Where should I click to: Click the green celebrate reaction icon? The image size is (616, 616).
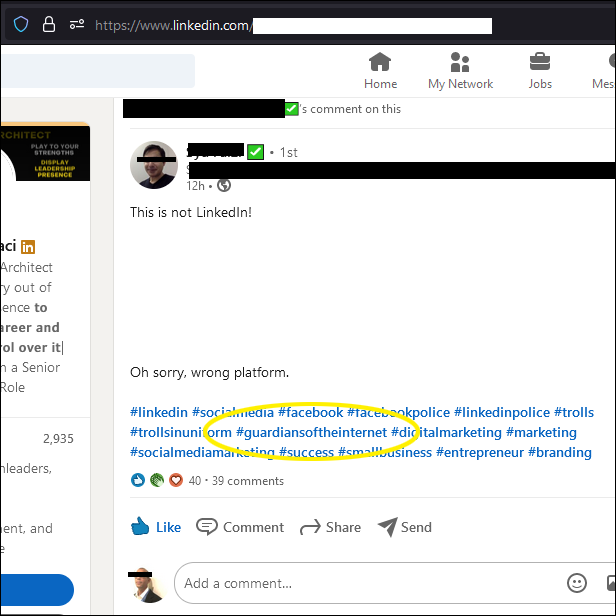click(157, 480)
